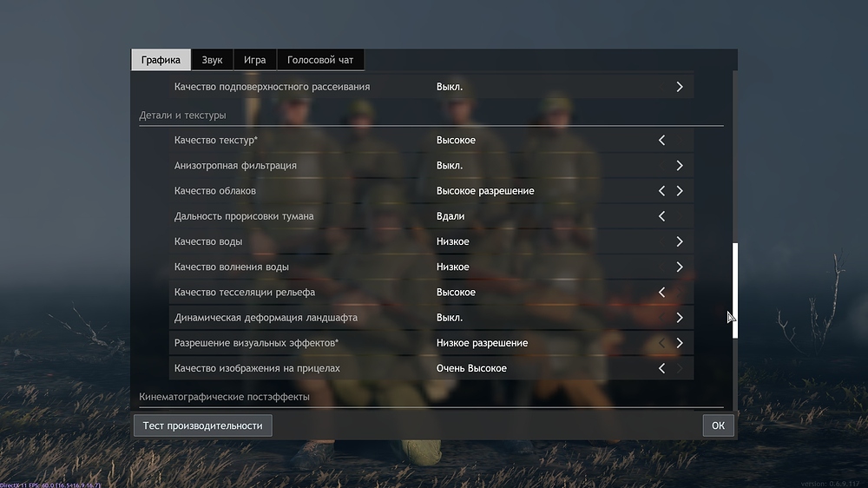Lower Качество текстур with the left arrow

pos(661,140)
